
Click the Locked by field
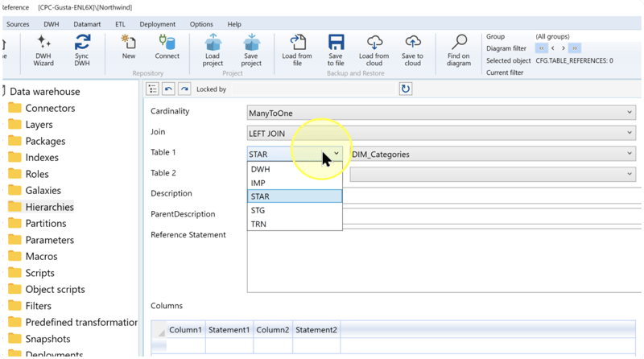(313, 89)
